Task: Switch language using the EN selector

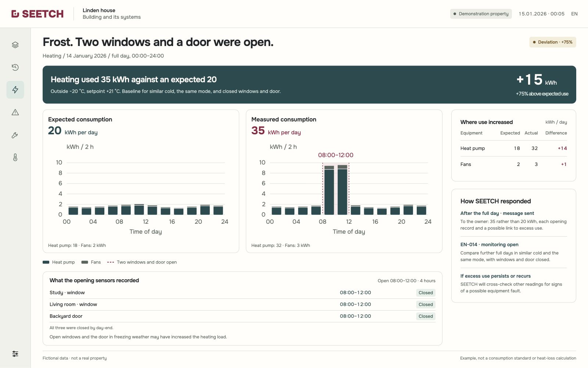Action: pyautogui.click(x=574, y=14)
